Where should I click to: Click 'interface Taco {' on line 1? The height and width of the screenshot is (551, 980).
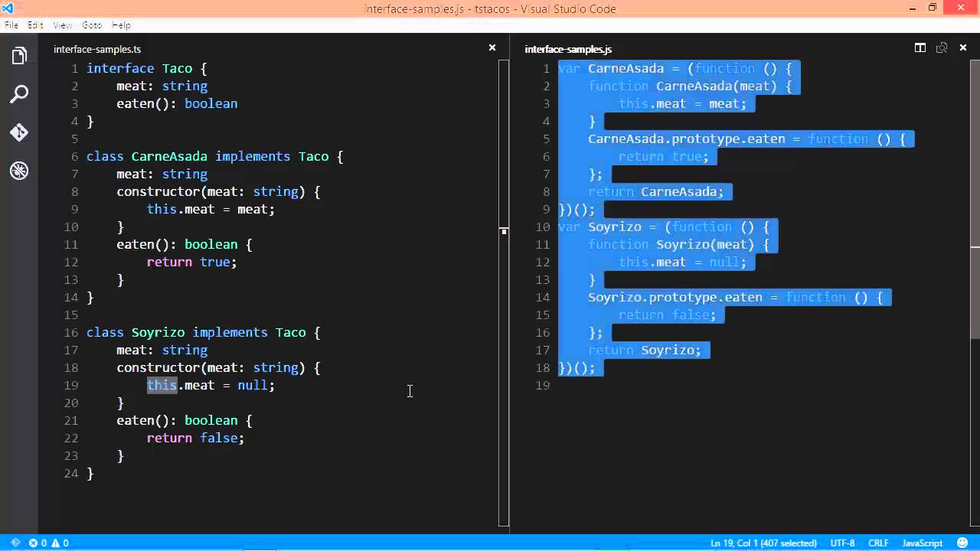[x=146, y=68]
